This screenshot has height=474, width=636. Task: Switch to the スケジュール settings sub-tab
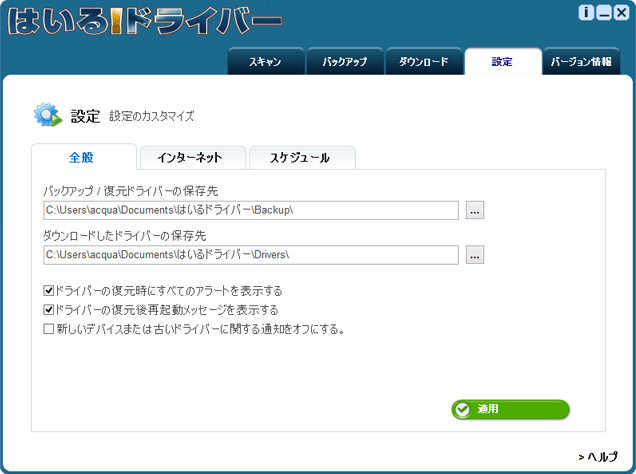click(x=302, y=158)
